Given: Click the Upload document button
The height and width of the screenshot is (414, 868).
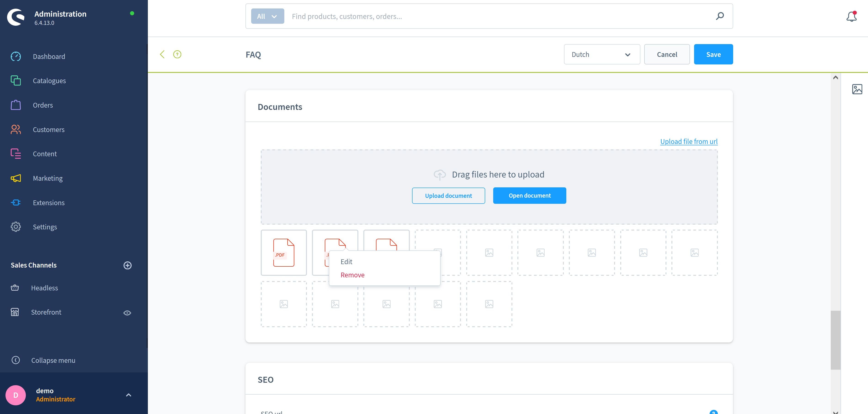Looking at the screenshot, I should tap(448, 195).
